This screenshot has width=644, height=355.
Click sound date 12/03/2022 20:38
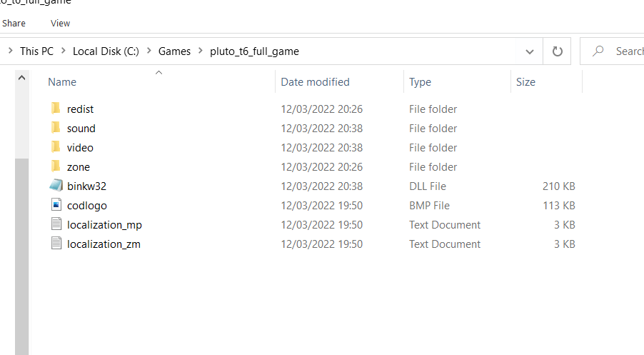coord(321,128)
